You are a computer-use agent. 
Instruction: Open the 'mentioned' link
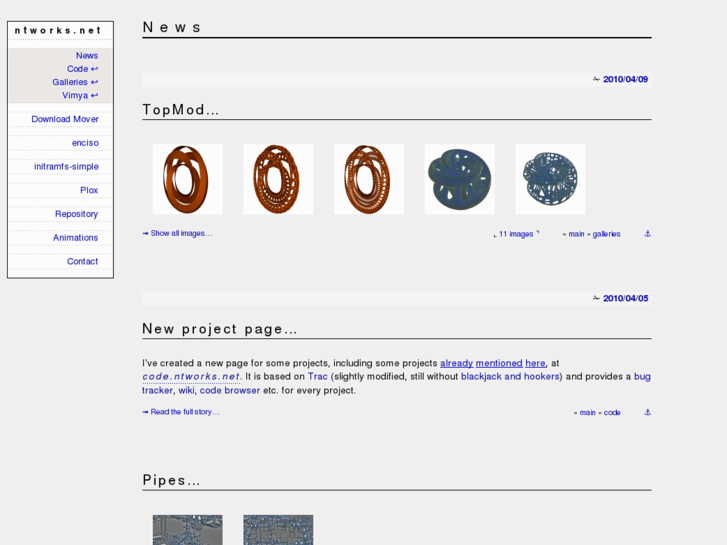click(x=499, y=363)
